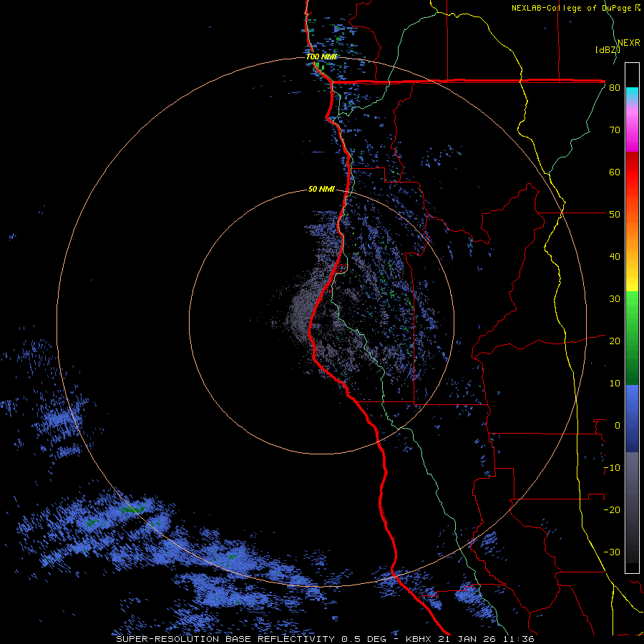
Task: Click the dBZ units label
Action: pos(608,49)
